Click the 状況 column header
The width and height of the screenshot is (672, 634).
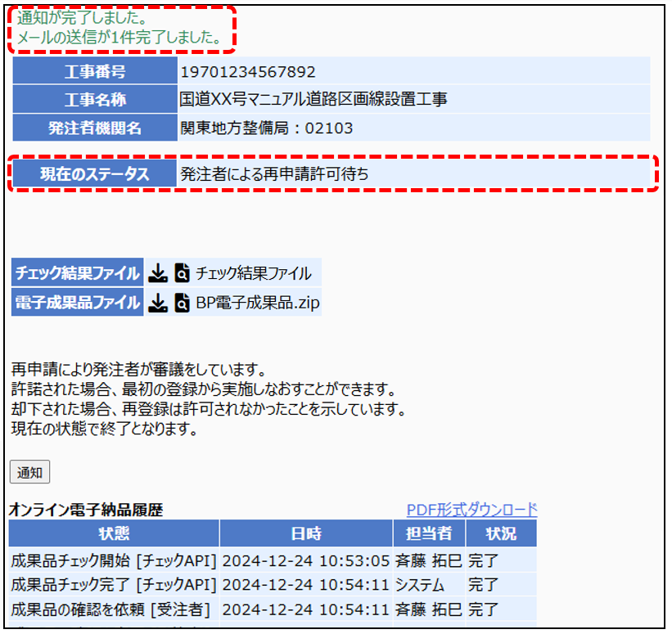[x=501, y=533]
